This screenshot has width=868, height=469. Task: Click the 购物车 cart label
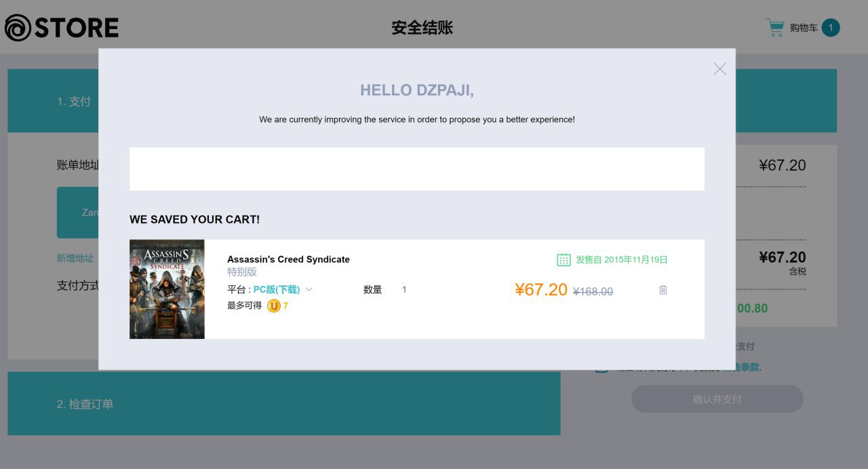click(804, 28)
